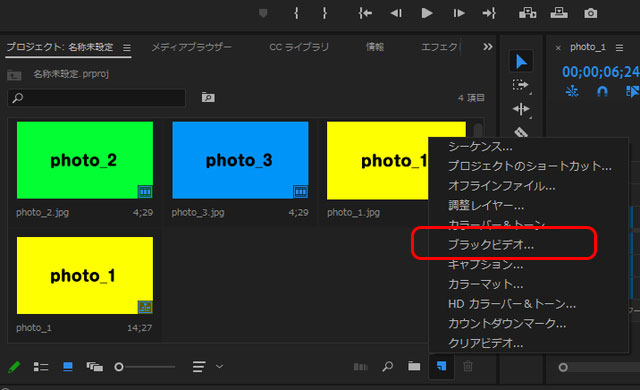Click the photo_2.jpg file name

click(x=42, y=213)
